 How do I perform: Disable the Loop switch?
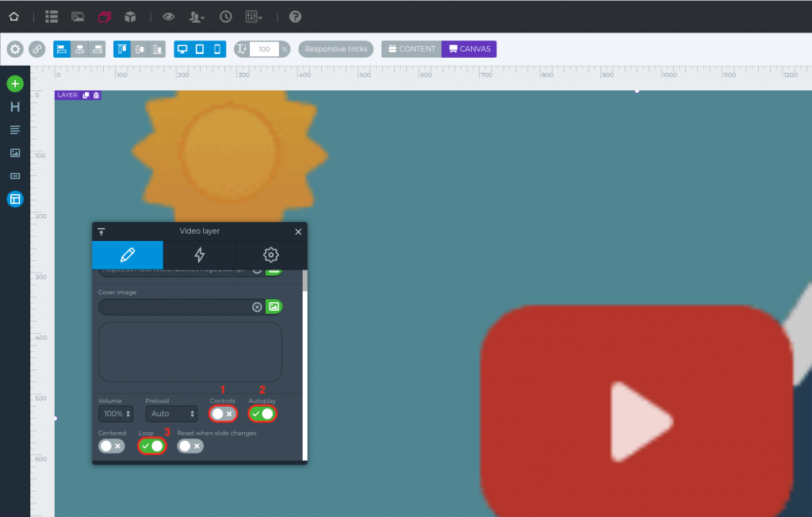pyautogui.click(x=151, y=446)
